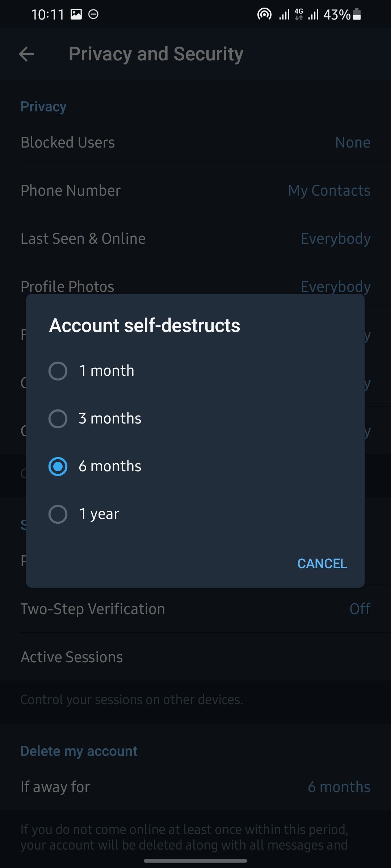391x868 pixels.
Task: Open Blocked Users setting
Action: 195,142
